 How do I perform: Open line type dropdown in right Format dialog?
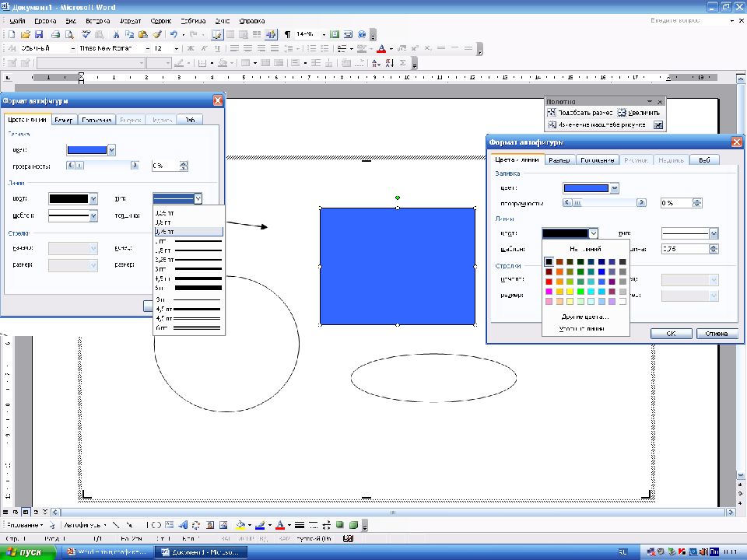point(714,233)
